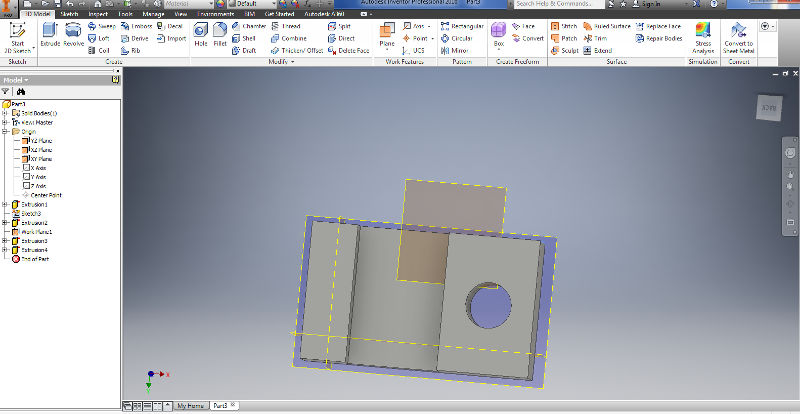Expand the Extrusion2 node
800x414 pixels.
[5, 223]
